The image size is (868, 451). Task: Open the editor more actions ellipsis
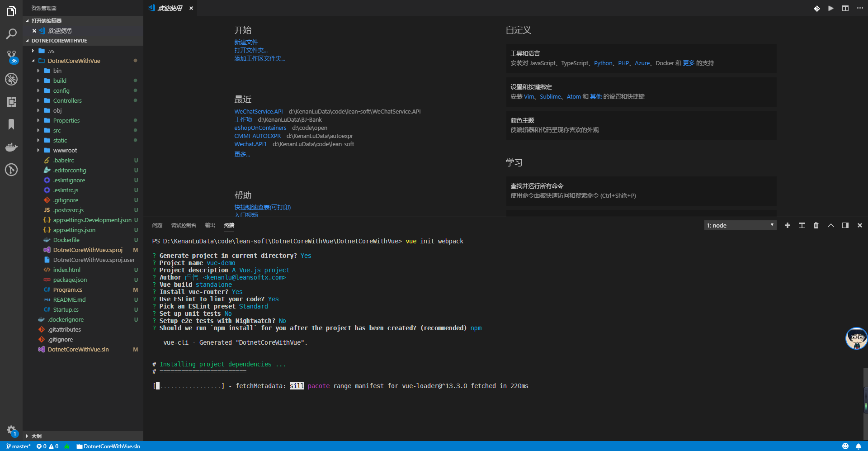coord(860,8)
